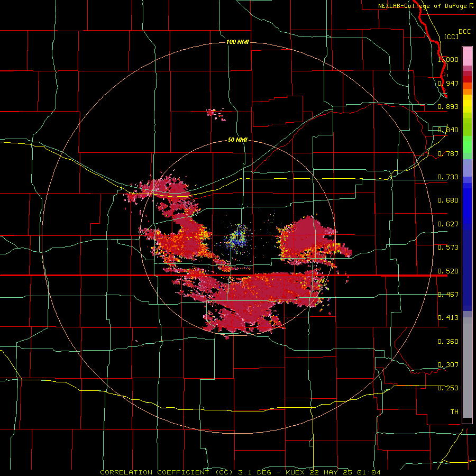Click the 0.893 scale value
The height and width of the screenshot is (476, 476).
click(x=448, y=106)
